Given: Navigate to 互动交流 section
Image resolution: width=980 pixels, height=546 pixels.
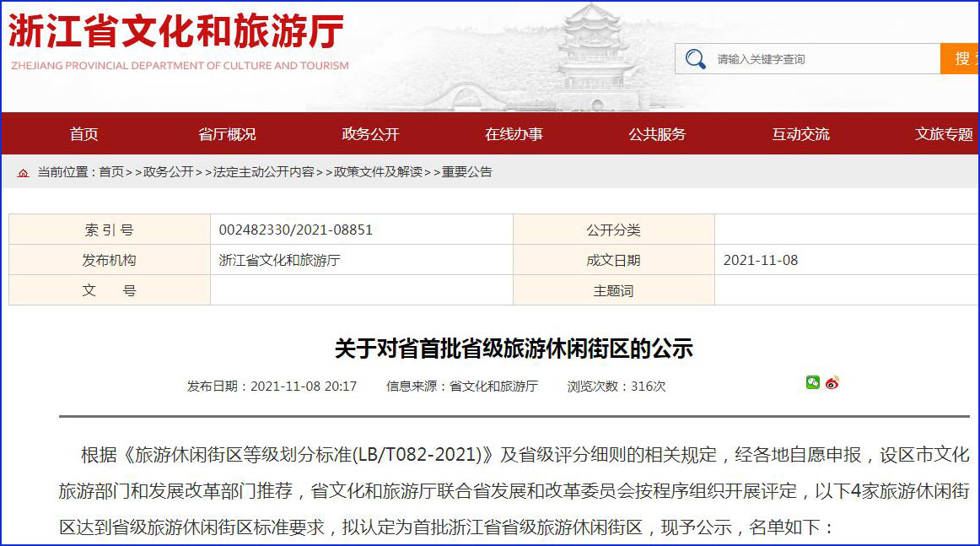Looking at the screenshot, I should (x=800, y=134).
